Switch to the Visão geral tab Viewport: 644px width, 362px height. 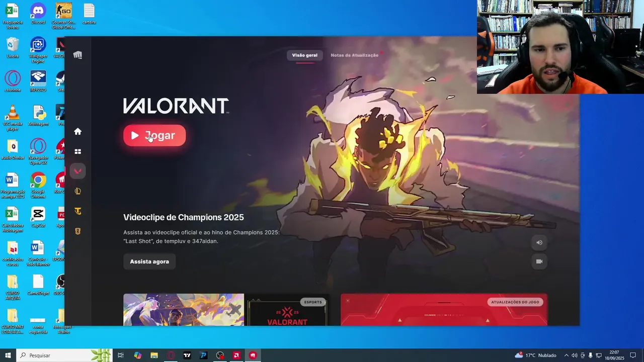tap(304, 55)
